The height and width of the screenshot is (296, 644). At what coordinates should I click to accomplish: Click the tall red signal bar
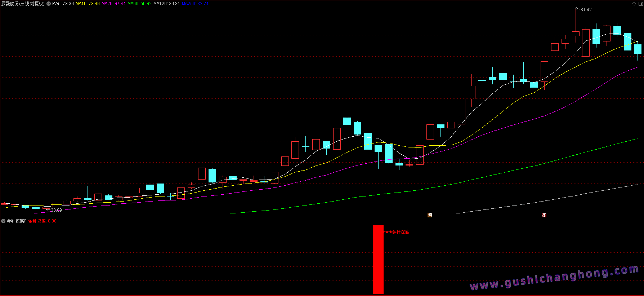coord(378,260)
